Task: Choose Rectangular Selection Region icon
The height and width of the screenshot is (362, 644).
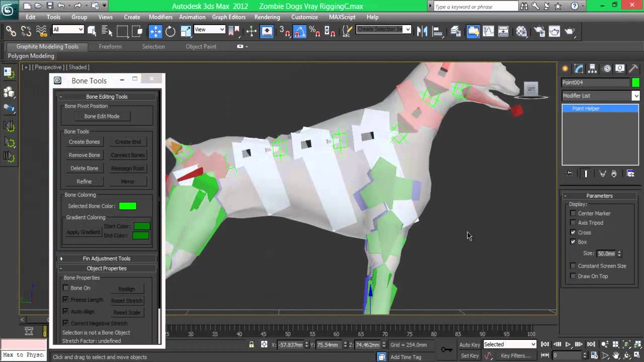Action: pyautogui.click(x=122, y=31)
